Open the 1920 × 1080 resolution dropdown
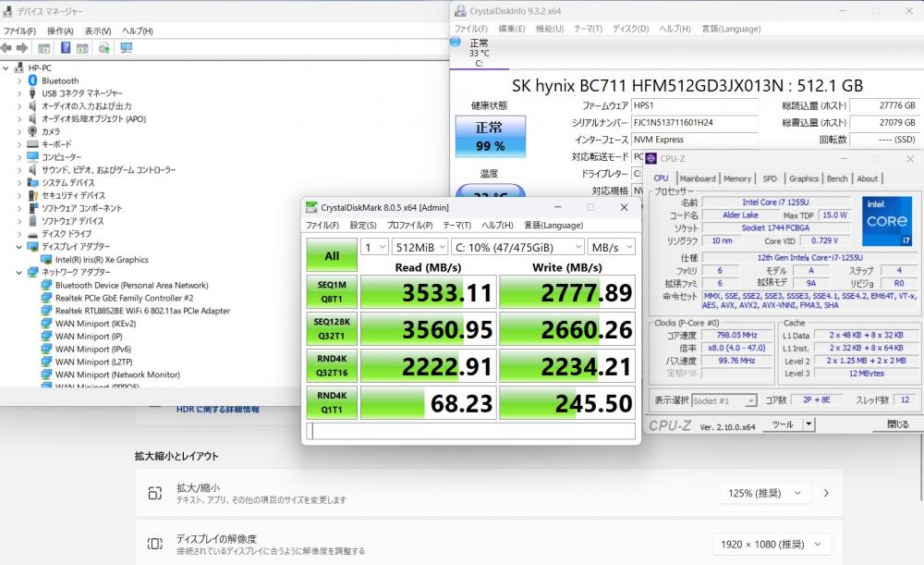The image size is (924, 565). (x=772, y=544)
